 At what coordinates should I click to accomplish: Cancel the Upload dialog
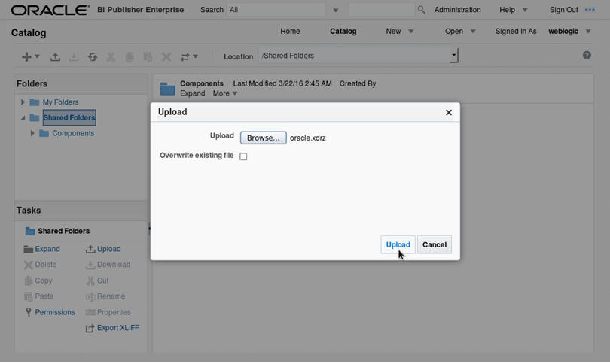coord(435,244)
